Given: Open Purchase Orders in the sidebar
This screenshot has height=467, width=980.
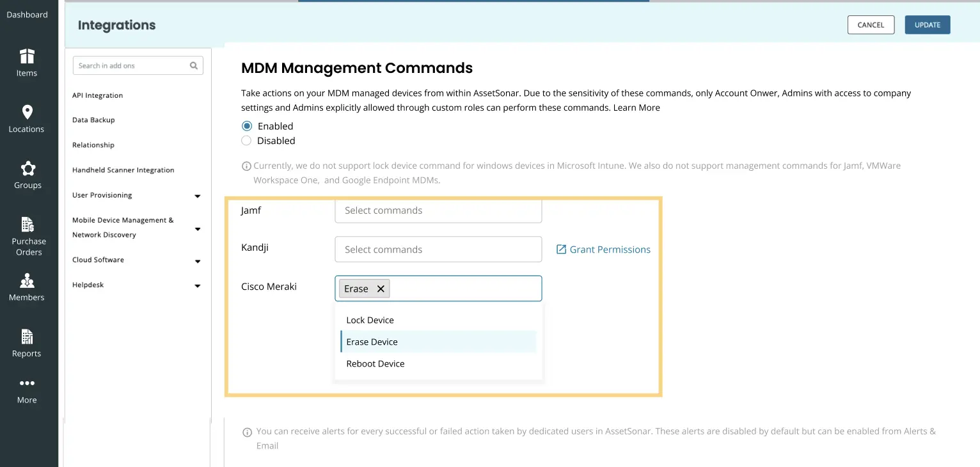Looking at the screenshot, I should 28,234.
